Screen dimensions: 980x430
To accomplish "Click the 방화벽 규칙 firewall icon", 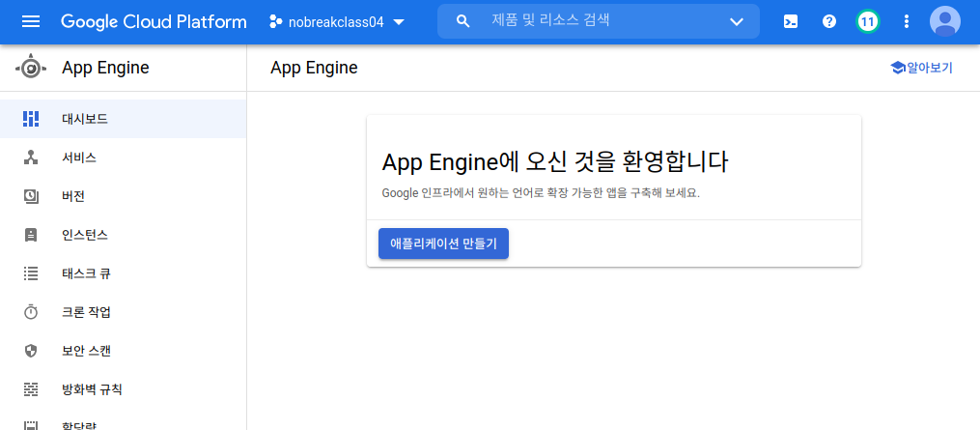I will (31, 390).
